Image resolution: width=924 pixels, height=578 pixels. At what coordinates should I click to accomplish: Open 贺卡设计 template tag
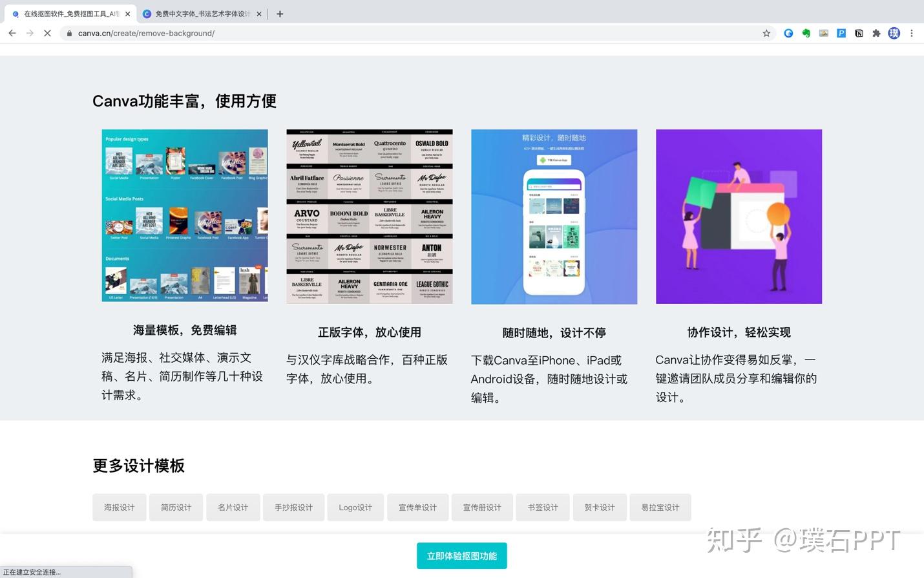[x=600, y=508]
